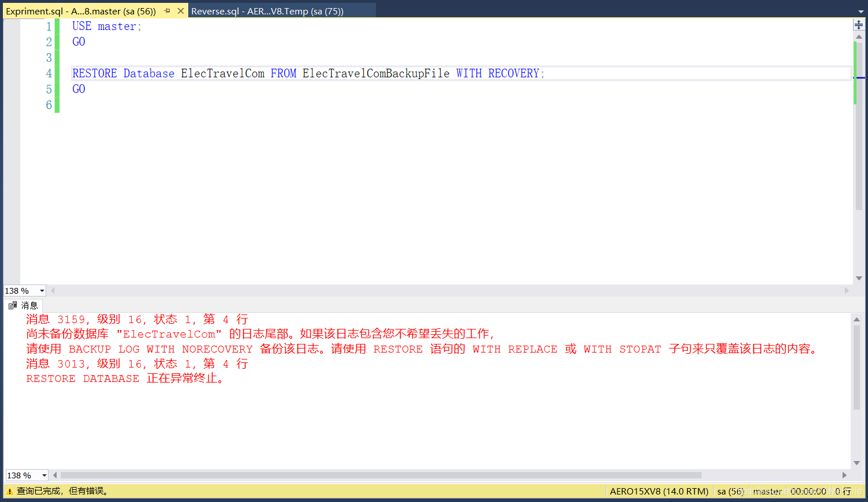Click server name AERO15XV8 (14.0 RTM)
The height and width of the screenshot is (502, 868).
pyautogui.click(x=659, y=492)
